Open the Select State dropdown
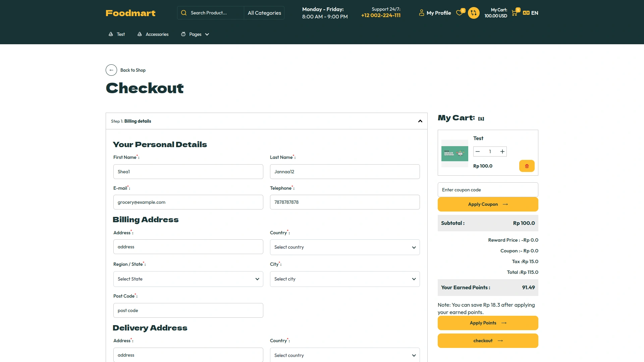Image resolution: width=644 pixels, height=362 pixels. pos(188,279)
